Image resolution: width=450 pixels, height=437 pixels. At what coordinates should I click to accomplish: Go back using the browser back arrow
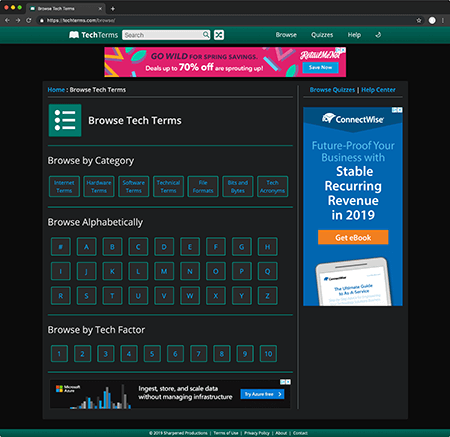pos(7,20)
